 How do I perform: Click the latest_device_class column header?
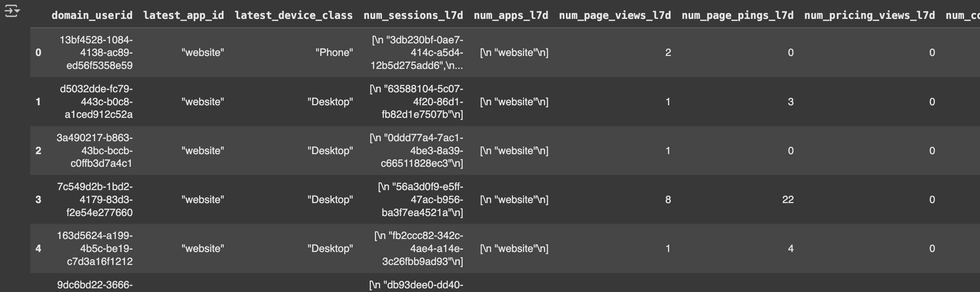293,15
